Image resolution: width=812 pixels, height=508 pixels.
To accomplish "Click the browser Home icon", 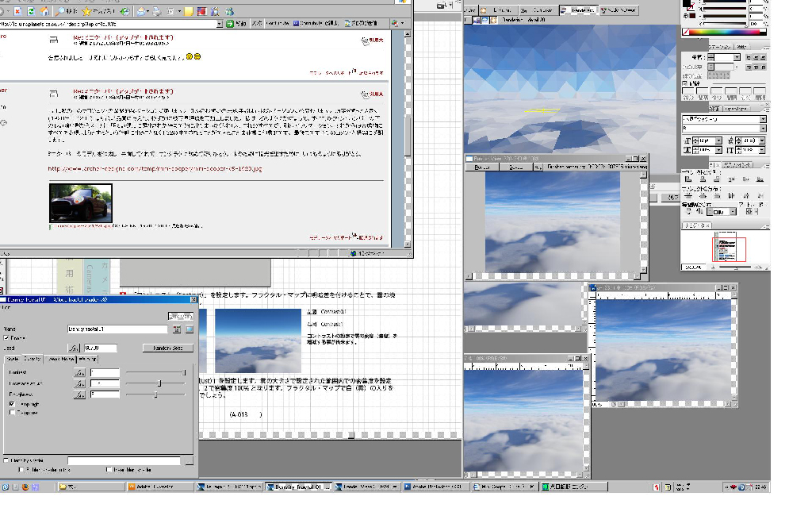I will 44,11.
